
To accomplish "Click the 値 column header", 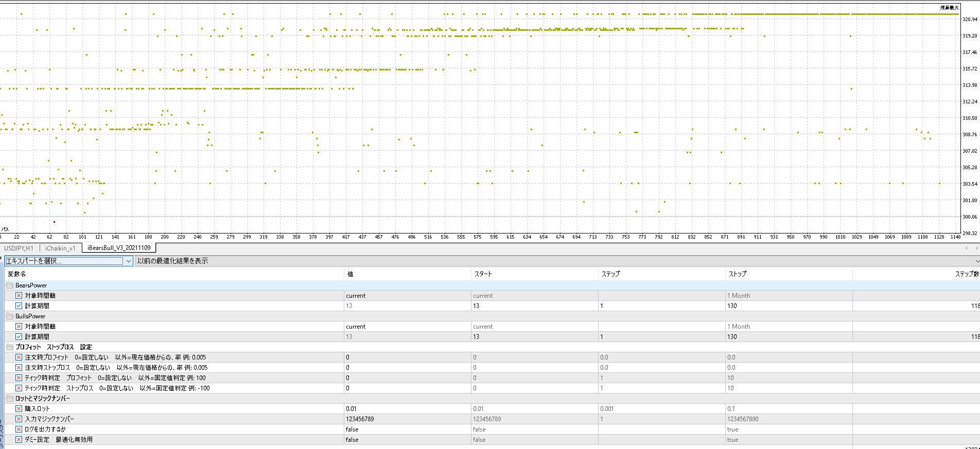I will click(407, 274).
